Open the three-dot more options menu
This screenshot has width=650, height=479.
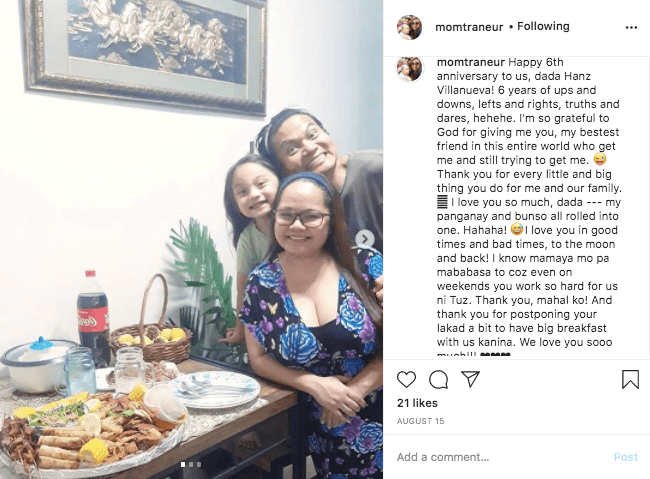click(631, 27)
